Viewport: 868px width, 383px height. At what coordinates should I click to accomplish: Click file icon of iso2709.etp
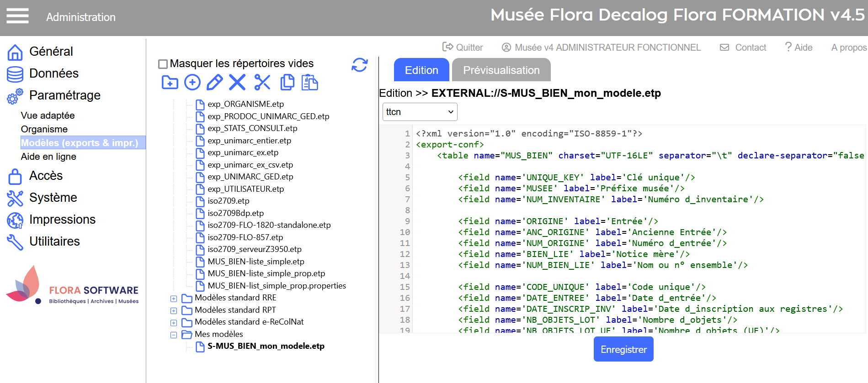pyautogui.click(x=200, y=201)
